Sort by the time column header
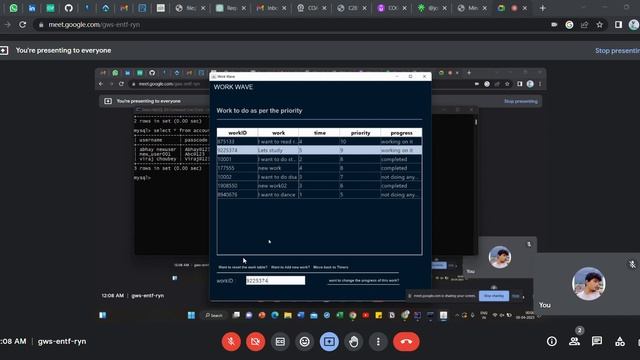Image resolution: width=640 pixels, height=360 pixels. click(319, 133)
